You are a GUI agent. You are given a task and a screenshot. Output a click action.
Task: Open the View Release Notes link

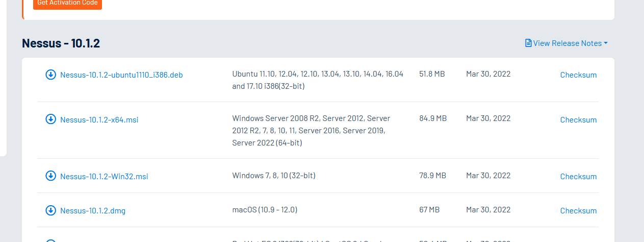coord(567,43)
